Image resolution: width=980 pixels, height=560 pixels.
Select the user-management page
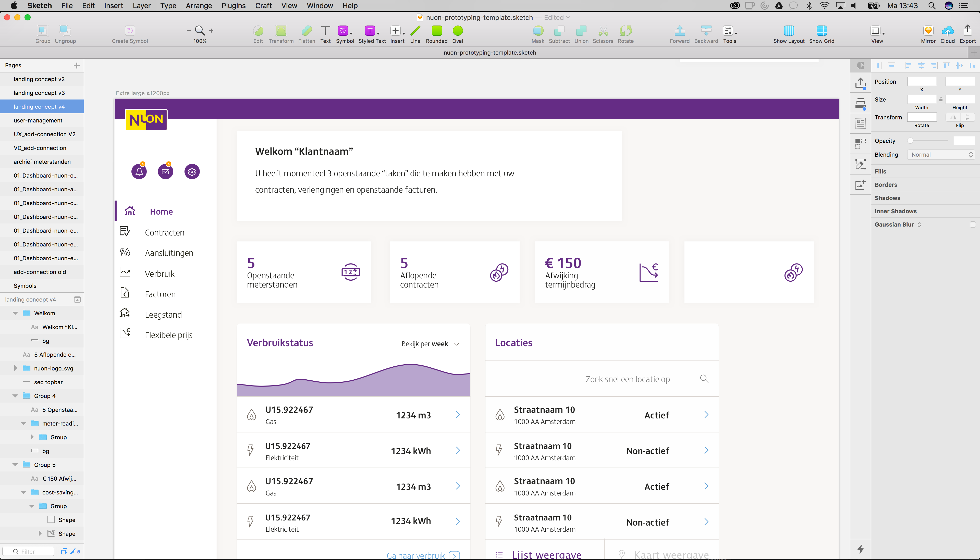42,120
